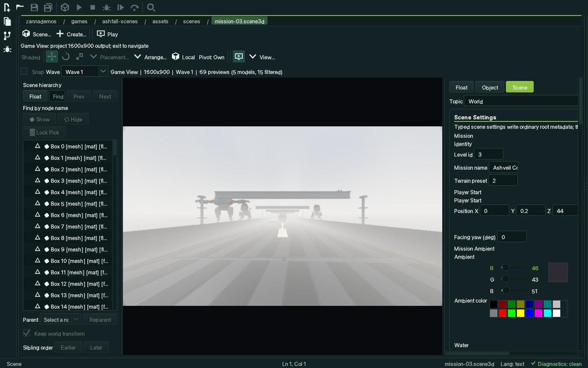
Task: Select the mission-03.scene3d breadcrumb tab
Action: click(240, 21)
